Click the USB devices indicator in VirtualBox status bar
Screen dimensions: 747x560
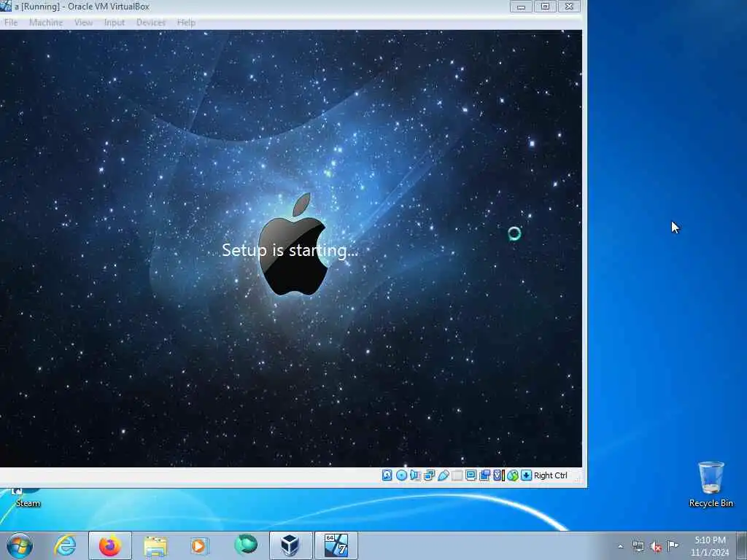pos(443,475)
